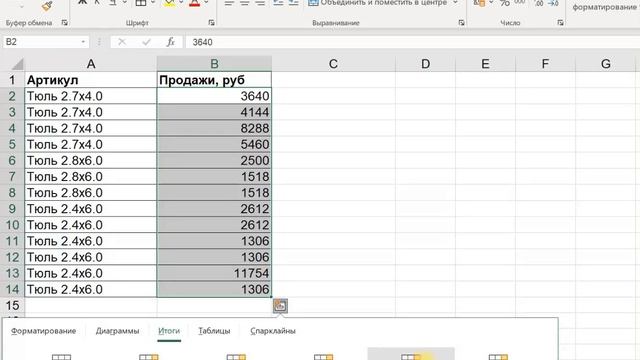Viewport: 640px width, 360px height.
Task: Open the font color dropdown arrow
Action: click(206, 3)
